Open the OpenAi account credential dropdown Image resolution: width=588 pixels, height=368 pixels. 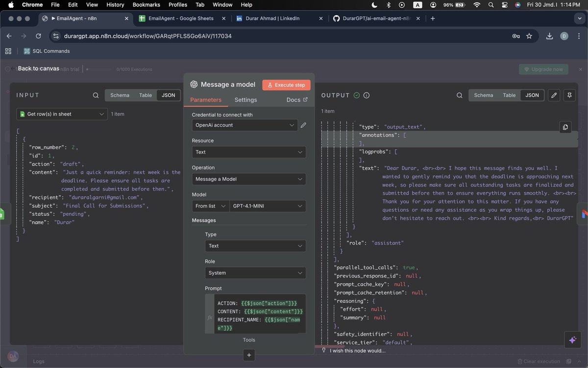click(245, 125)
